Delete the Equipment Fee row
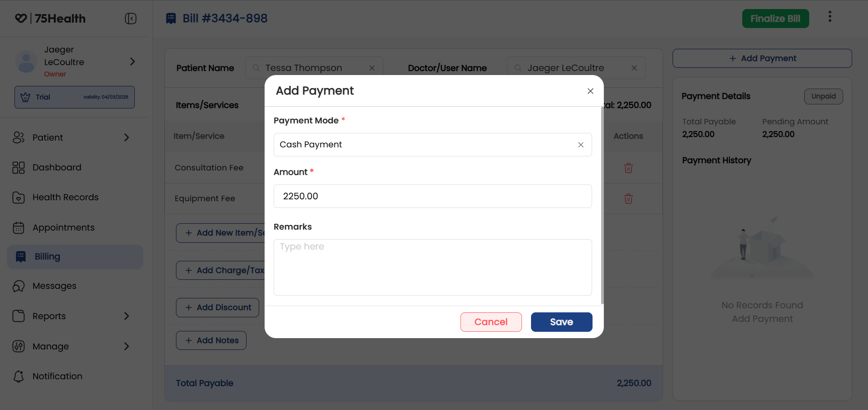Viewport: 868px width, 410px height. [x=628, y=199]
